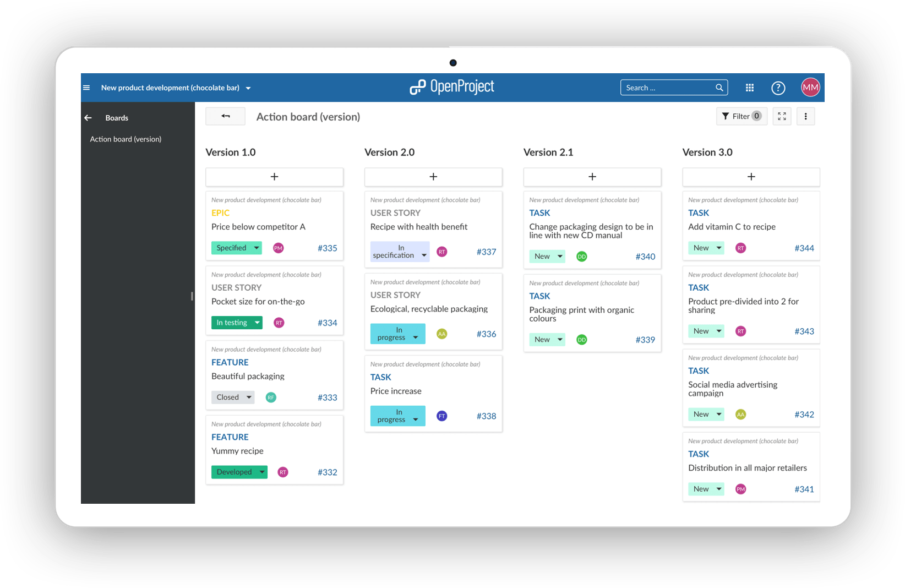
Task: Open the hamburger main menu
Action: [86, 88]
